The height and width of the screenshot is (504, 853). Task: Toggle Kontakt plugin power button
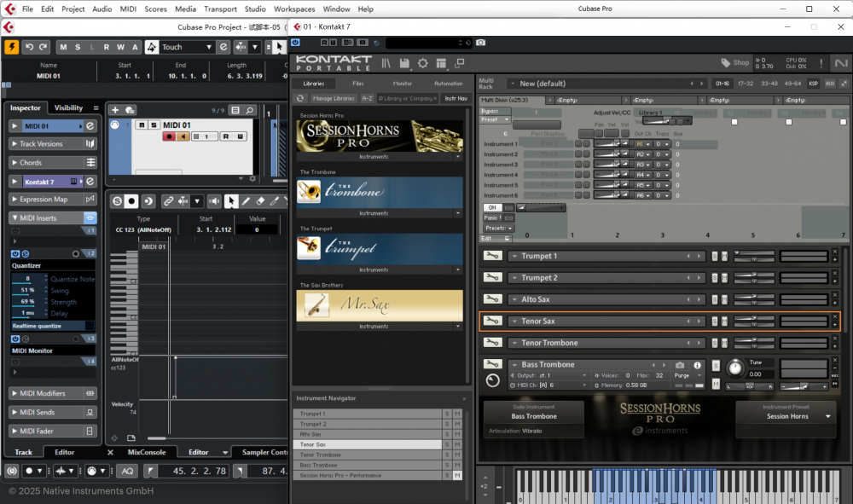295,43
